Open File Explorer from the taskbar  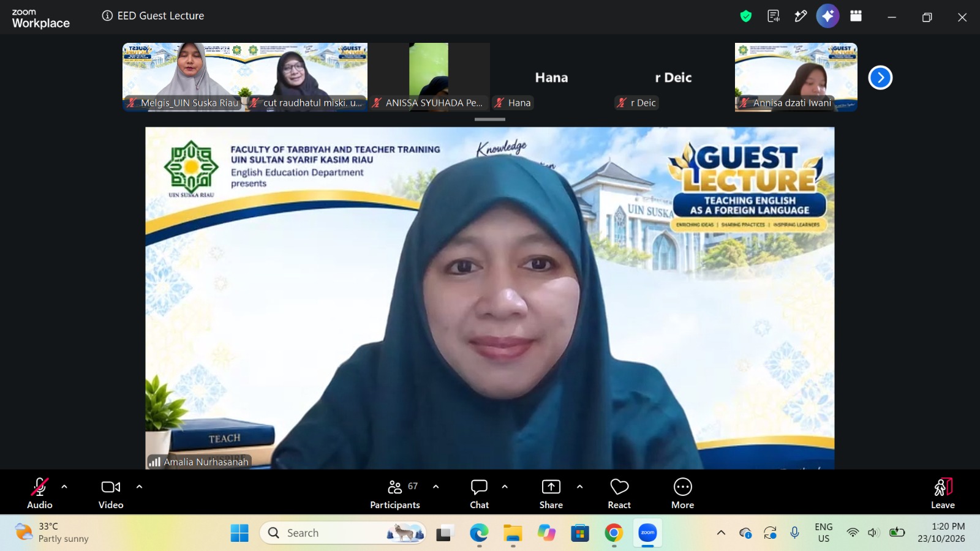coord(513,533)
